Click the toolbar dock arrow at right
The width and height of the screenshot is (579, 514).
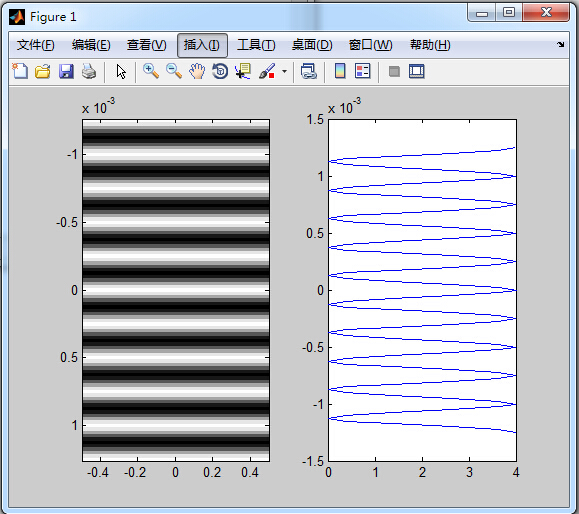click(x=561, y=44)
